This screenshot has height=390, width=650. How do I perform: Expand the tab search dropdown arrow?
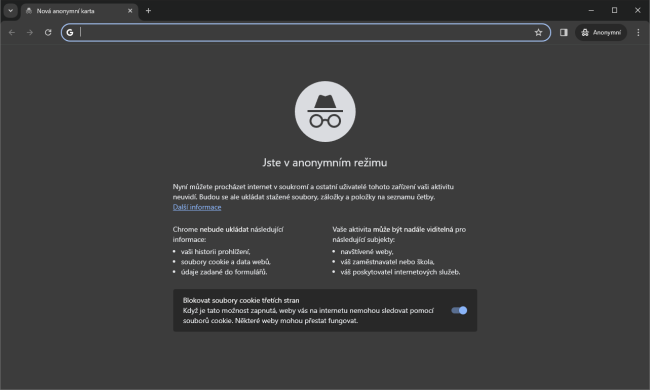coord(11,11)
